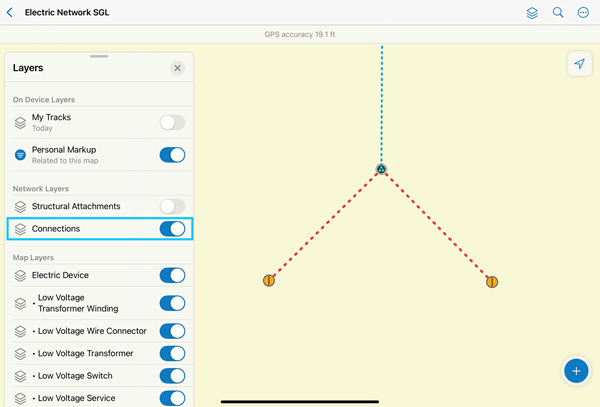The image size is (600, 407).
Task: Select the right orange map point
Action: 491,282
